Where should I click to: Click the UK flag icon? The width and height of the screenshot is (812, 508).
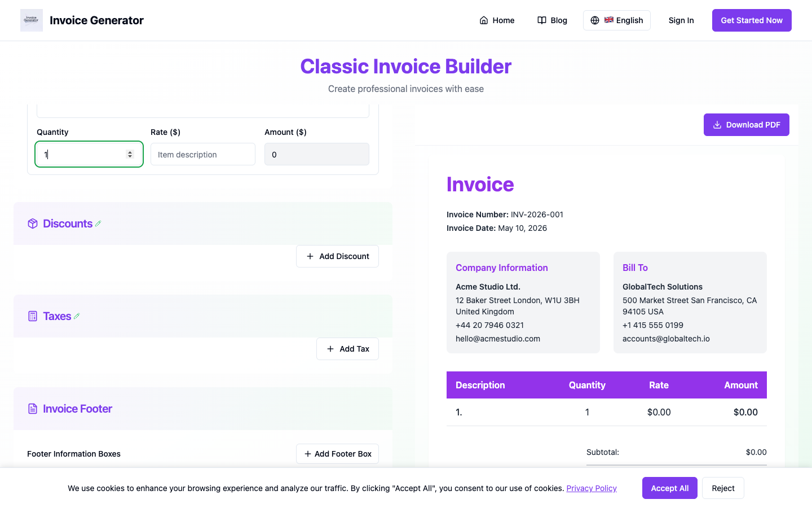(609, 20)
